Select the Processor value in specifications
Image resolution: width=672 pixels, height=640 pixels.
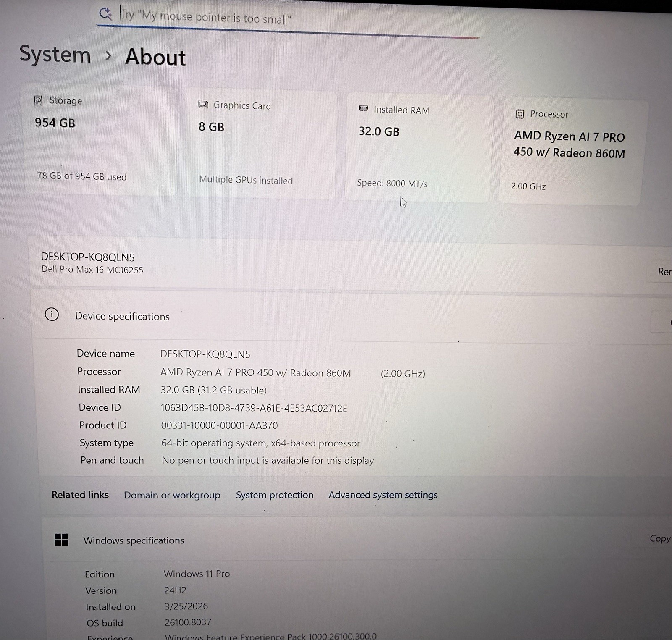point(255,373)
